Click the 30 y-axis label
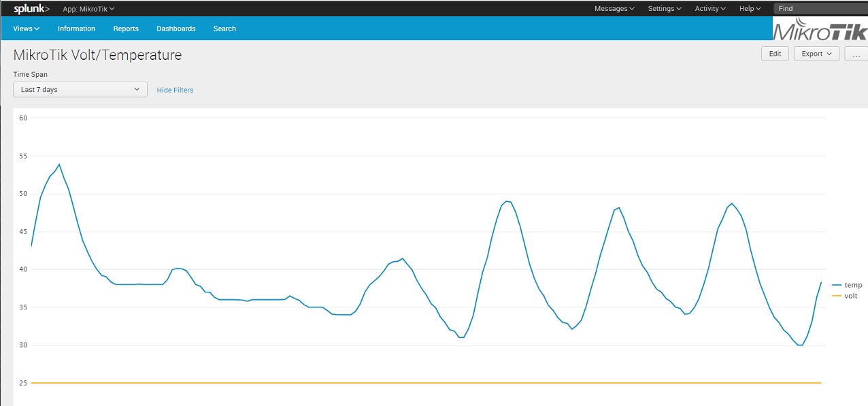Image resolution: width=868 pixels, height=406 pixels. coord(23,345)
